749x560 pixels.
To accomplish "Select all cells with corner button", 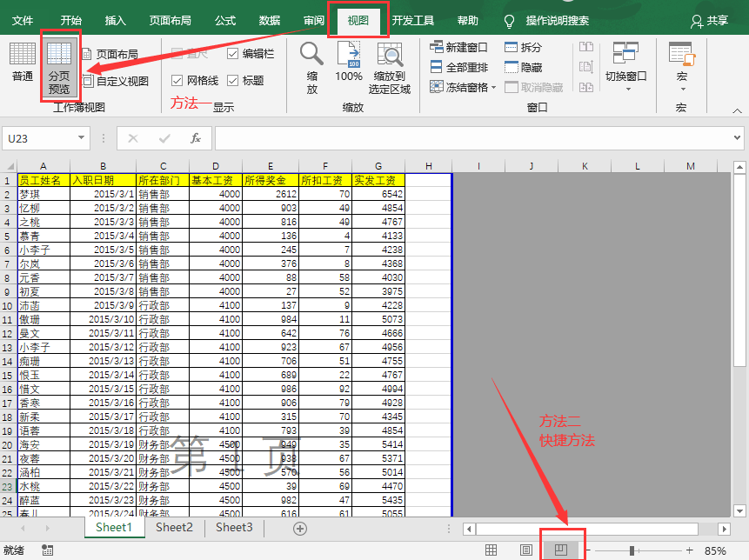I will pos(9,166).
